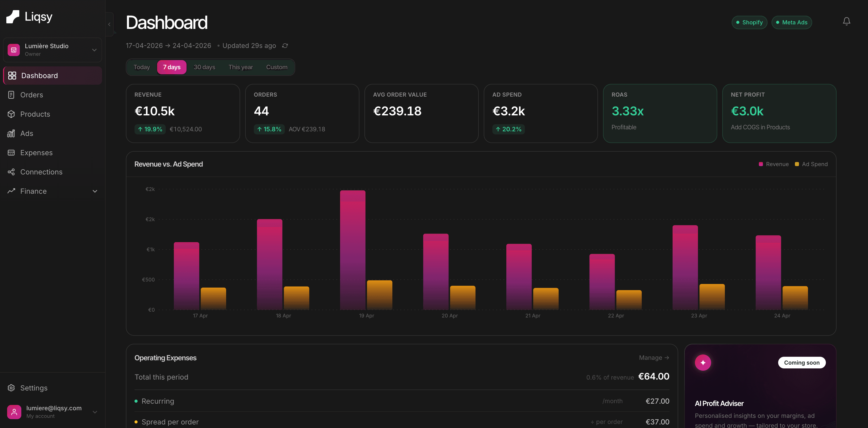This screenshot has width=868, height=428.
Task: Toggle the Revenue legend in the chart
Action: [774, 164]
